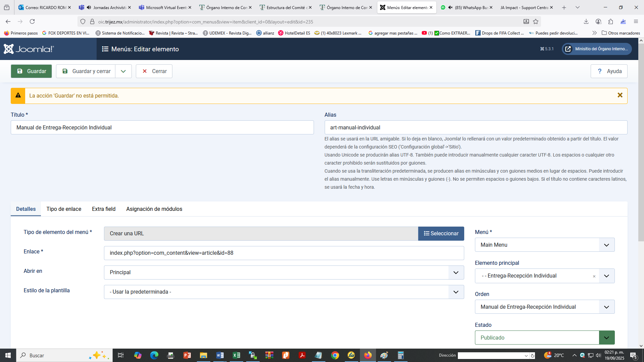This screenshot has width=644, height=362.
Task: Dismiss the warning alert with X icon
Action: click(x=620, y=96)
